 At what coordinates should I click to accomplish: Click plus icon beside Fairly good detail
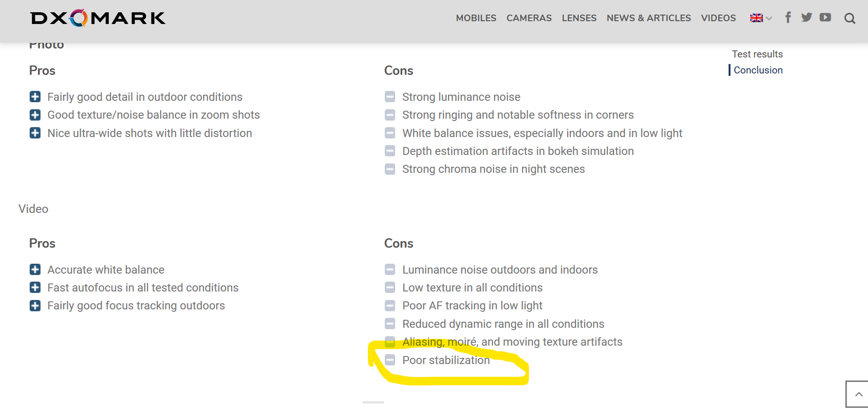tap(35, 97)
